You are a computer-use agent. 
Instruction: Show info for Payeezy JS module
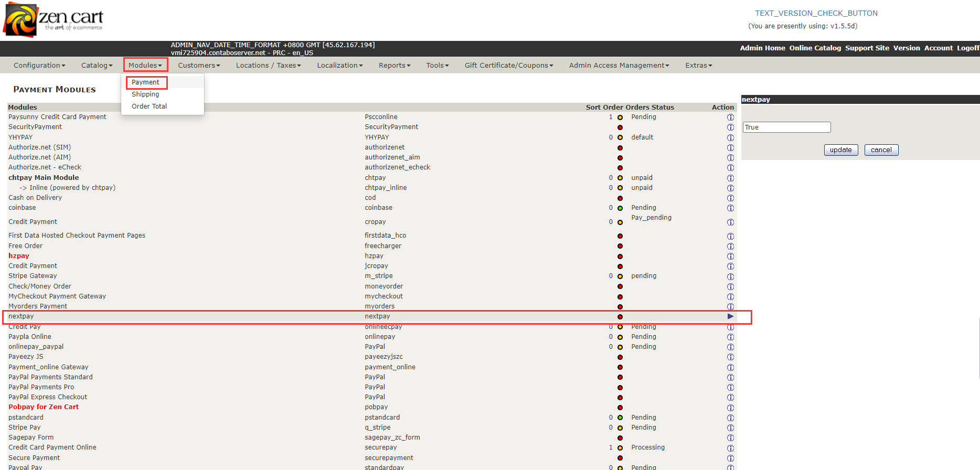point(730,357)
